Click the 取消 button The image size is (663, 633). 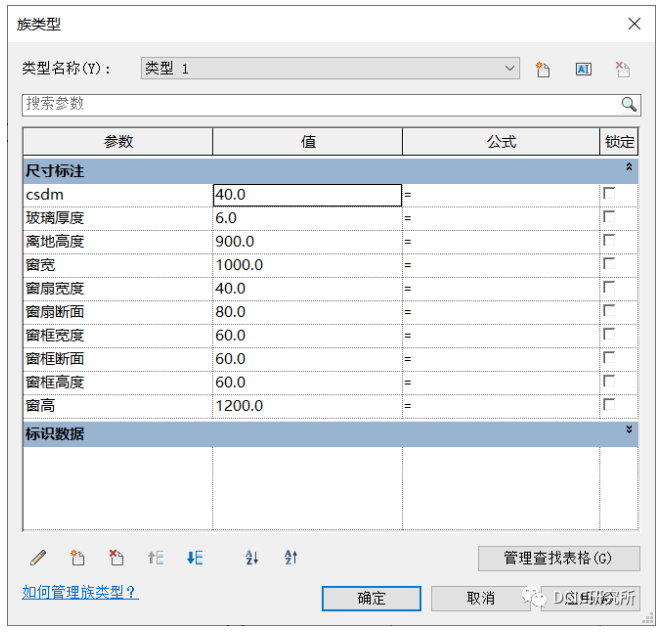pos(480,598)
